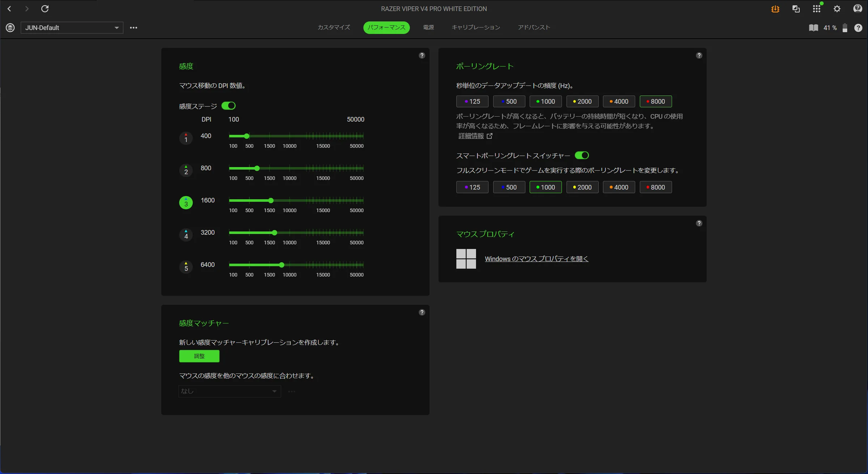Viewport: 868px width, 474px height.
Task: Switch to the アドバンスト tab
Action: [533, 27]
